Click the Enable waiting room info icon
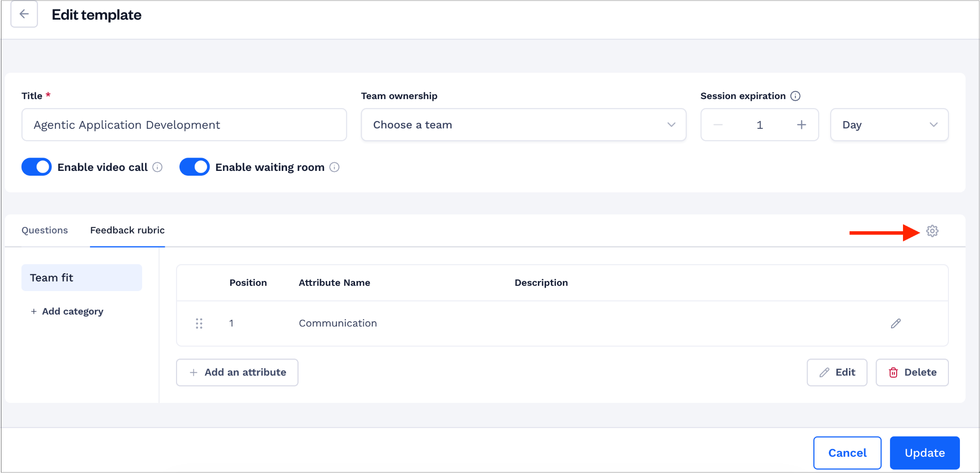Viewport: 980px width, 473px height. (334, 167)
